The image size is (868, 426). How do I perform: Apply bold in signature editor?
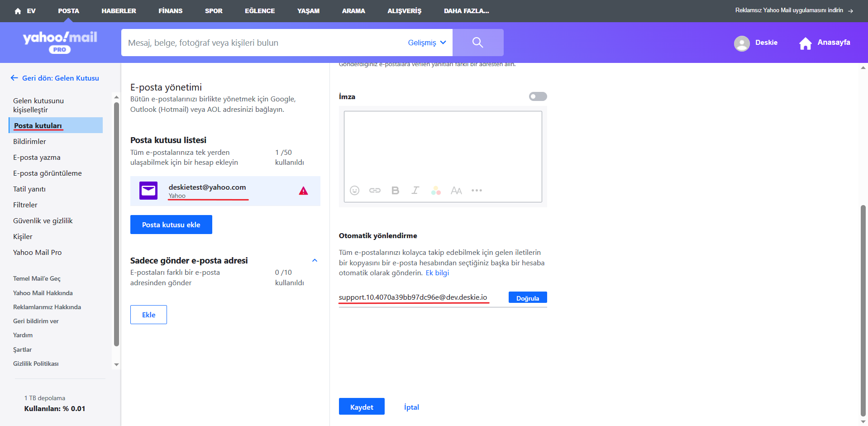[395, 191]
